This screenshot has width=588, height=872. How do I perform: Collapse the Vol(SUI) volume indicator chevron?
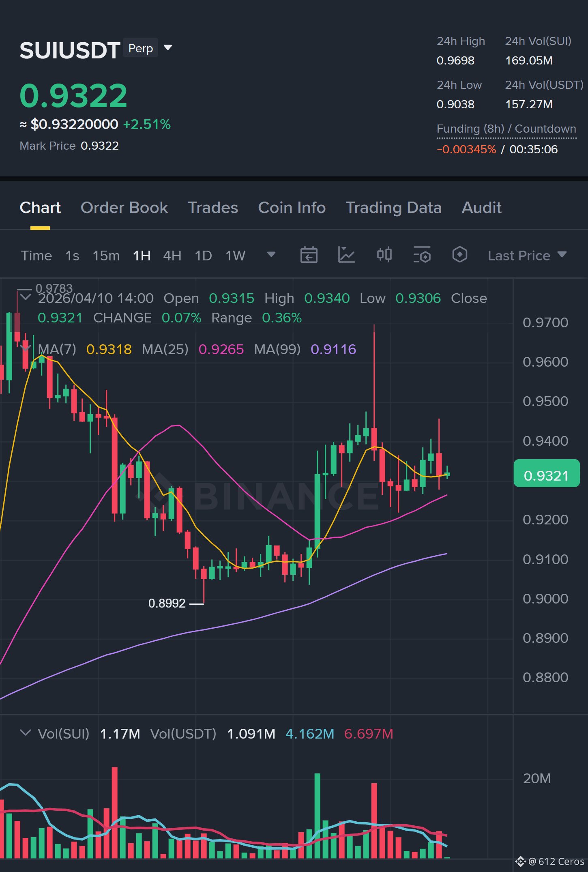[26, 733]
